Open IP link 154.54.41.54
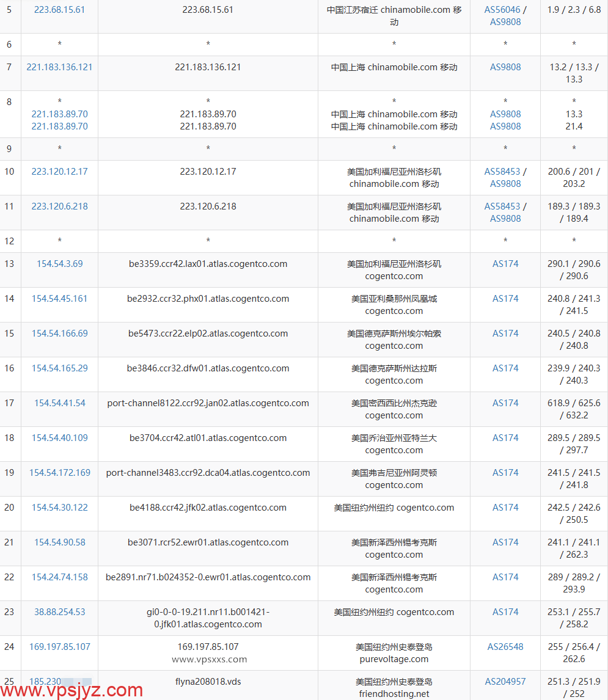This screenshot has width=608, height=700. tap(59, 403)
